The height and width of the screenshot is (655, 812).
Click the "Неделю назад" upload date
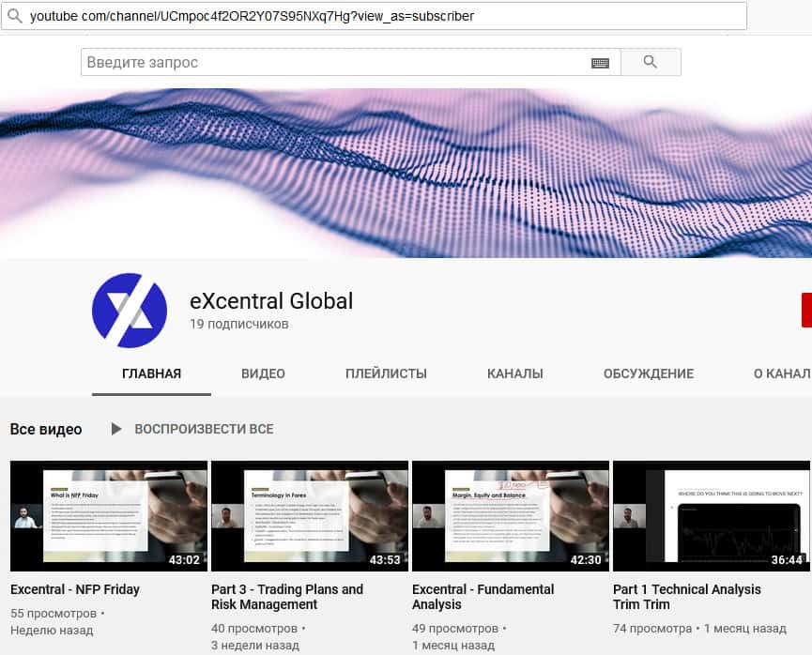click(52, 631)
